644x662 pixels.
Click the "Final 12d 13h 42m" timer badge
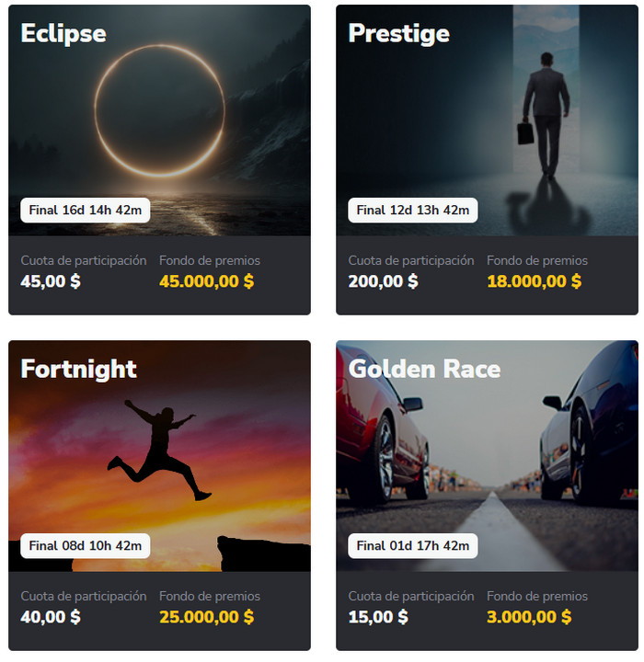(413, 210)
